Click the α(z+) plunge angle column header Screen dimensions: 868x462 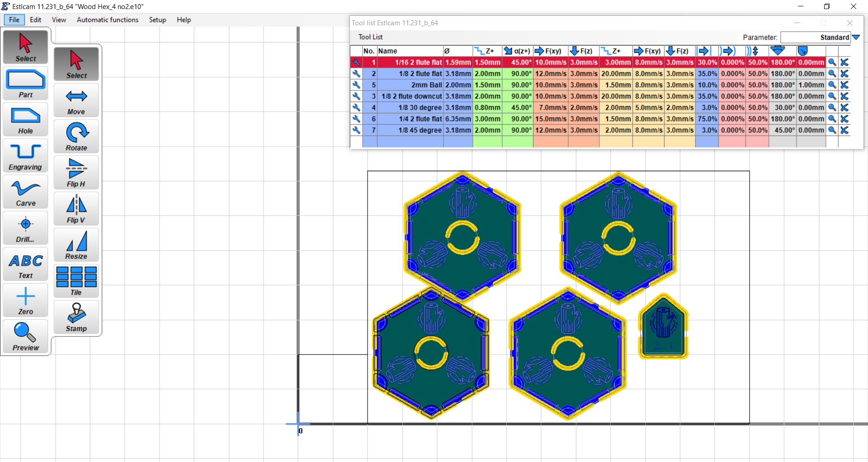click(518, 51)
